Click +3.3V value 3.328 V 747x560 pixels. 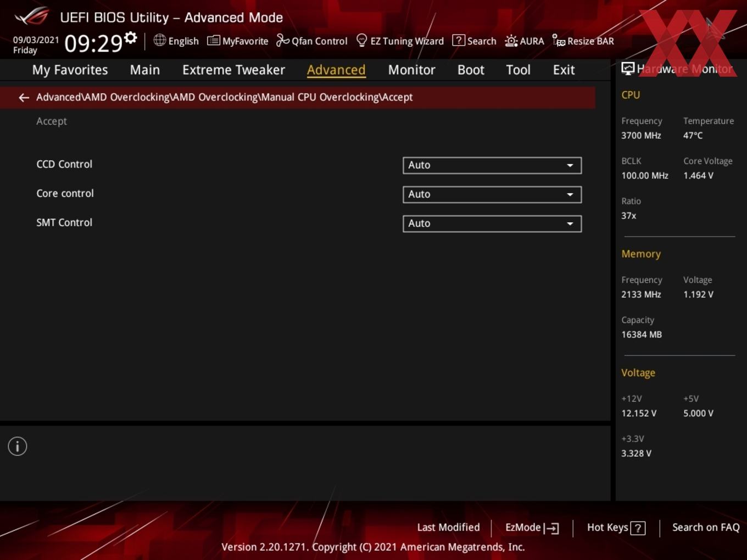click(636, 453)
